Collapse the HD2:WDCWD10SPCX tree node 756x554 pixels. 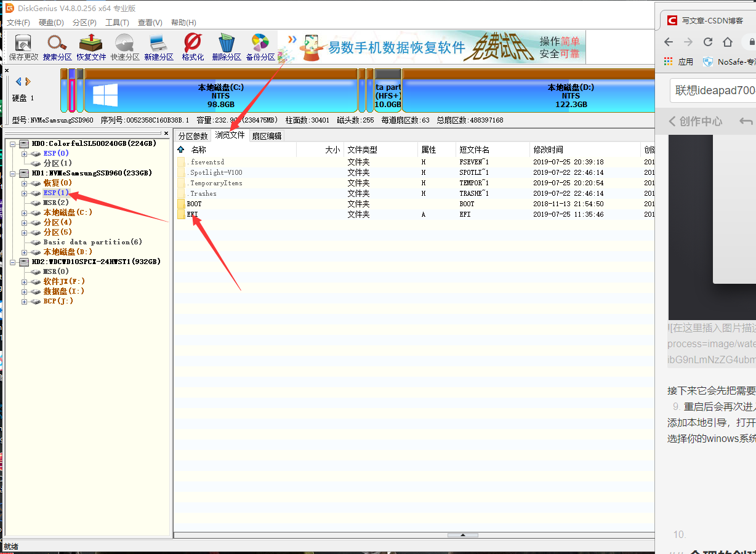(x=14, y=262)
